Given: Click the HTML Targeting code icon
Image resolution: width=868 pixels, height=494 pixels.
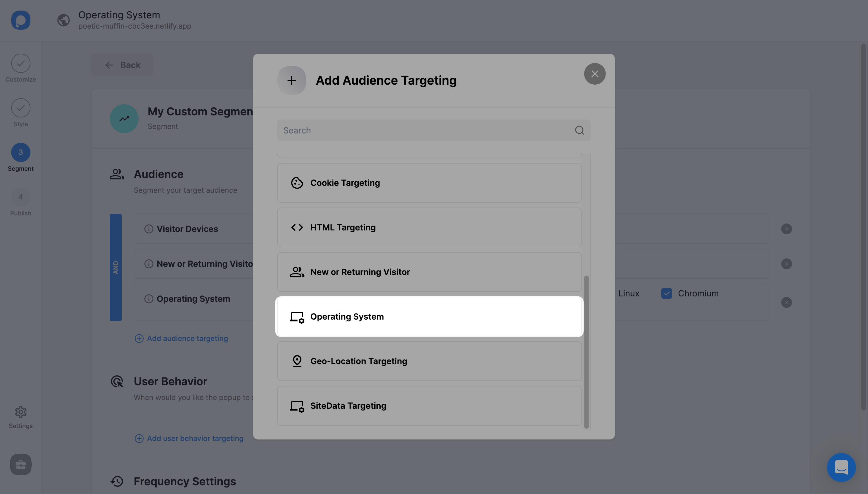Looking at the screenshot, I should (x=297, y=227).
